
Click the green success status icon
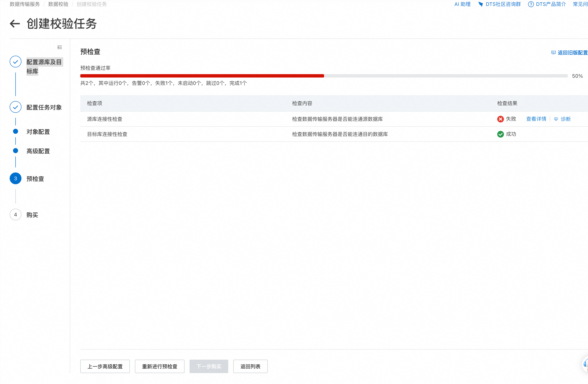[500, 134]
